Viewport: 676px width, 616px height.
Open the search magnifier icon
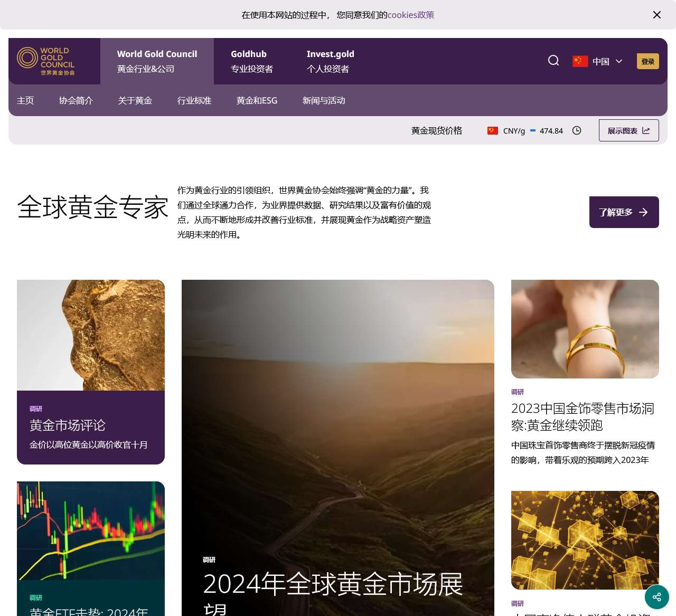[553, 61]
